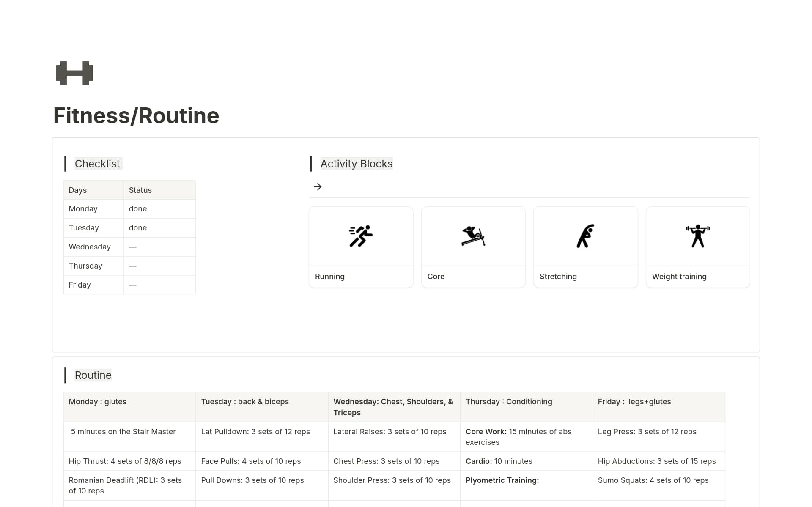812x507 pixels.
Task: Click the Status column header
Action: click(x=140, y=190)
